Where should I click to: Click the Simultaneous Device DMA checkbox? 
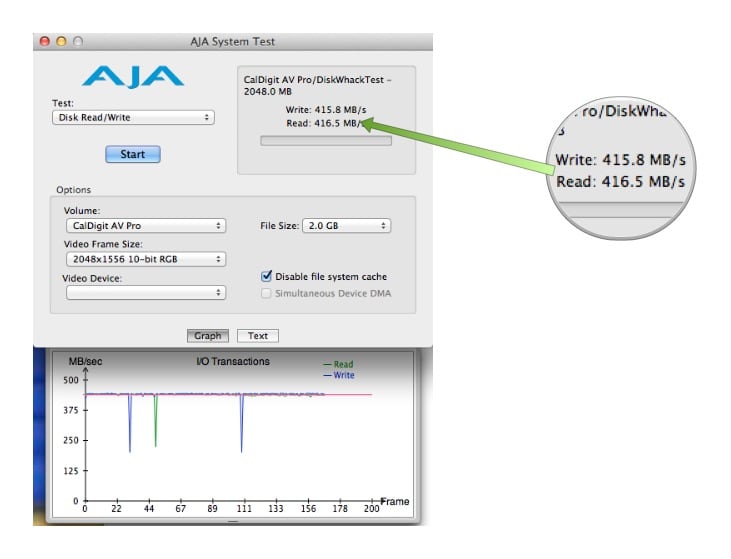coord(266,293)
